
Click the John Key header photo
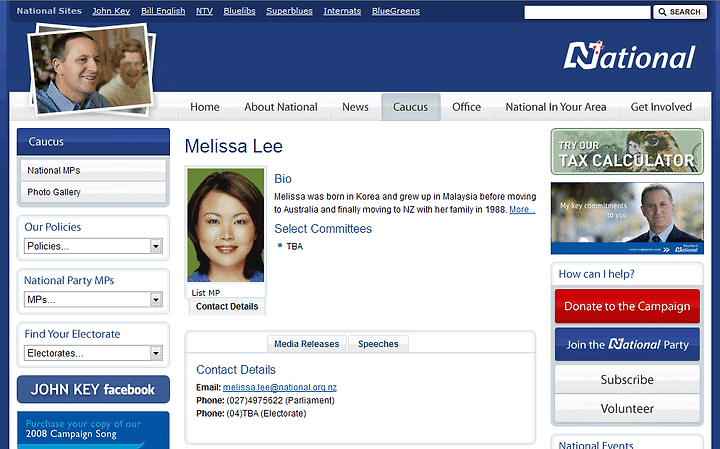[92, 69]
